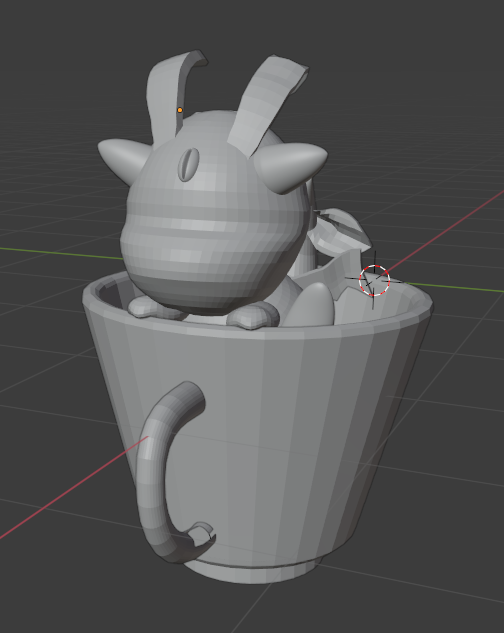
Task: Select the creature's right pointed horn
Action: pyautogui.click(x=293, y=166)
